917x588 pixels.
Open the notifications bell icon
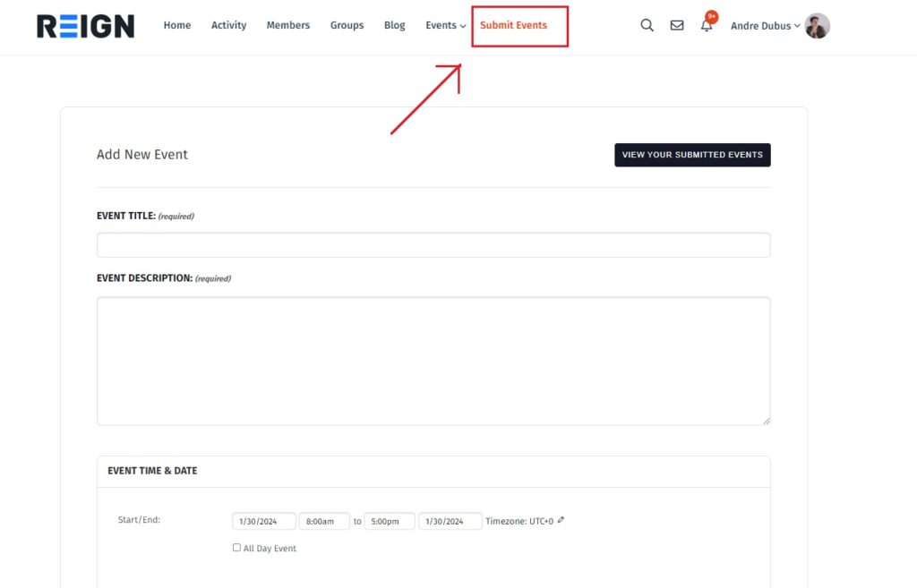707,25
